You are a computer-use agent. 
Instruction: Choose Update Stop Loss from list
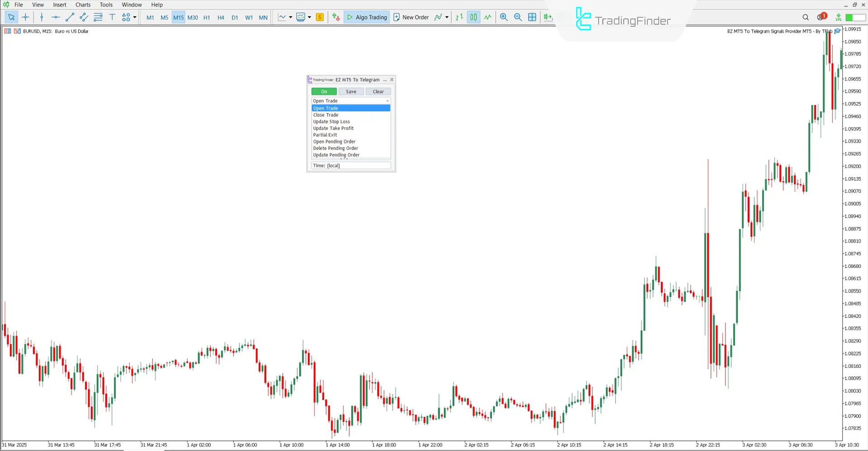332,121
